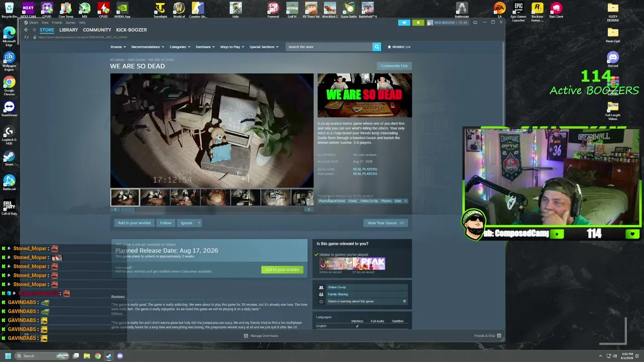Open Discord from the taskbar
Image resolution: width=644 pixels, height=362 pixels.
pyautogui.click(x=120, y=356)
